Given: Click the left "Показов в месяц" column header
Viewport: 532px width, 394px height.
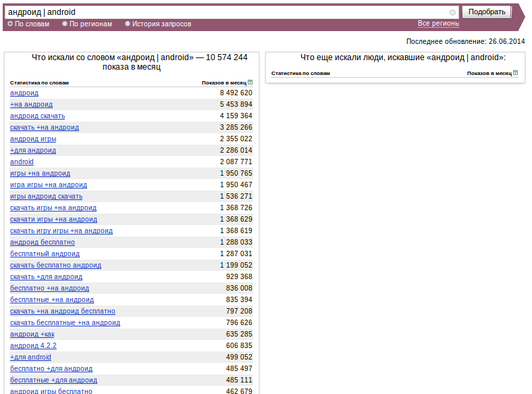Looking at the screenshot, I should tap(224, 82).
